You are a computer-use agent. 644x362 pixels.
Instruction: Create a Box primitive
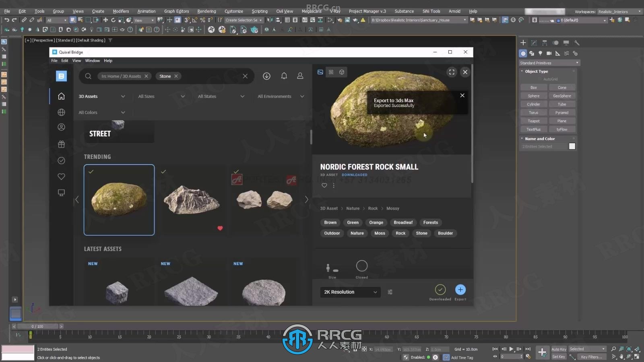tap(534, 87)
